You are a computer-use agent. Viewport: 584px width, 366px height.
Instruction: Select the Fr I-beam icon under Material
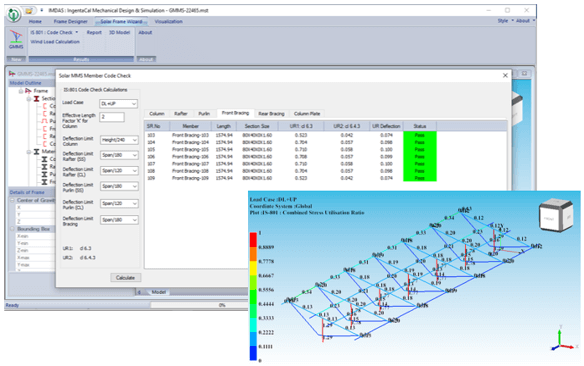click(x=44, y=182)
